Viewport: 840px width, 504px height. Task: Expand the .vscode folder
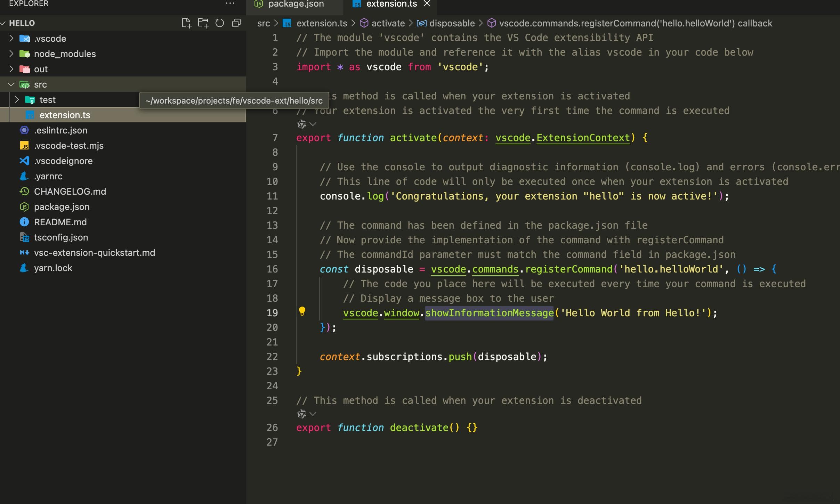pos(11,38)
